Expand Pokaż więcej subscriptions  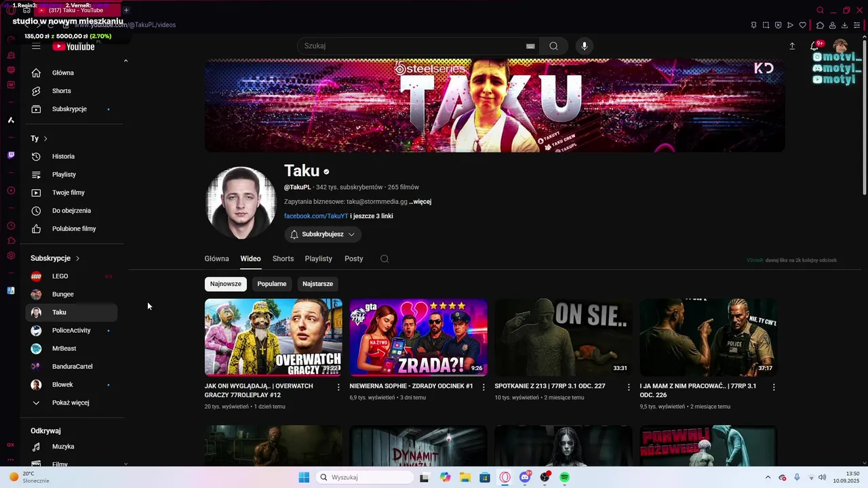[71, 403]
